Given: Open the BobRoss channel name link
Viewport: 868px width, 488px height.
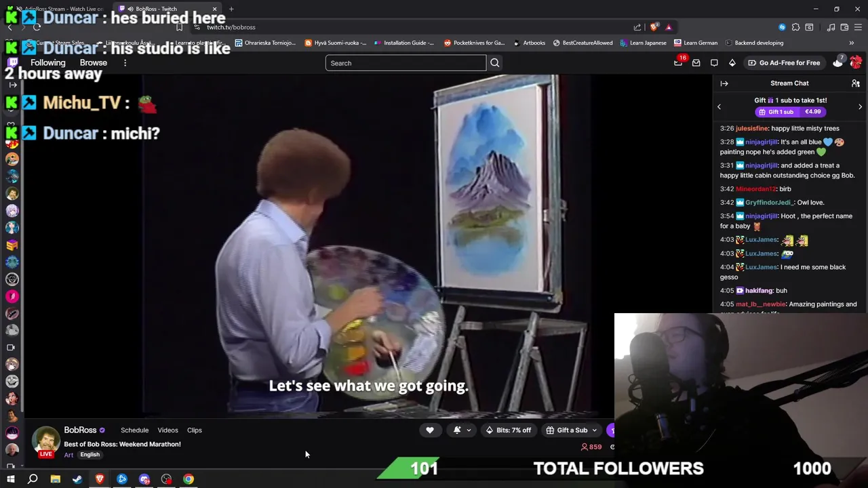Looking at the screenshot, I should pos(80,430).
